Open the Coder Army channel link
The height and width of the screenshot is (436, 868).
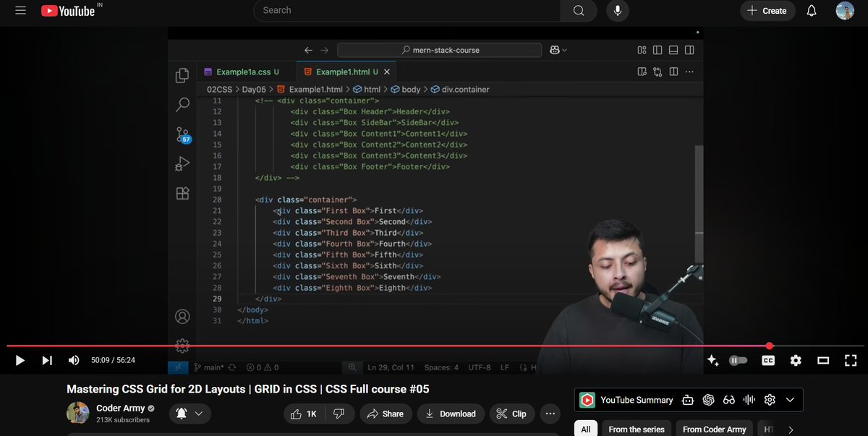pyautogui.click(x=120, y=407)
